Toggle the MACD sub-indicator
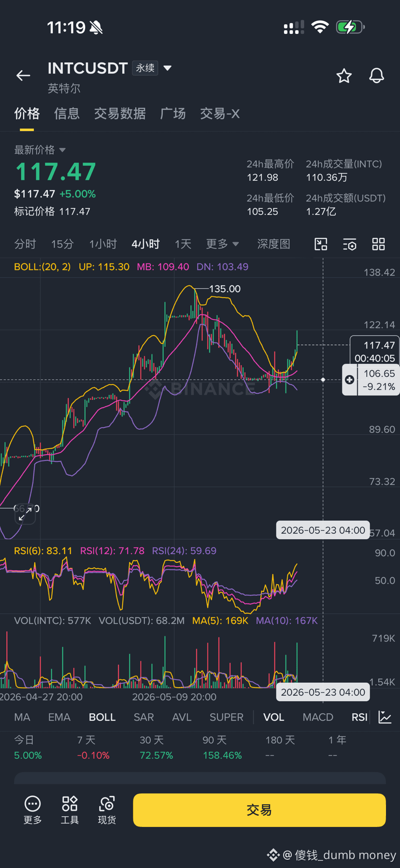Image resolution: width=400 pixels, height=868 pixels. pyautogui.click(x=318, y=717)
